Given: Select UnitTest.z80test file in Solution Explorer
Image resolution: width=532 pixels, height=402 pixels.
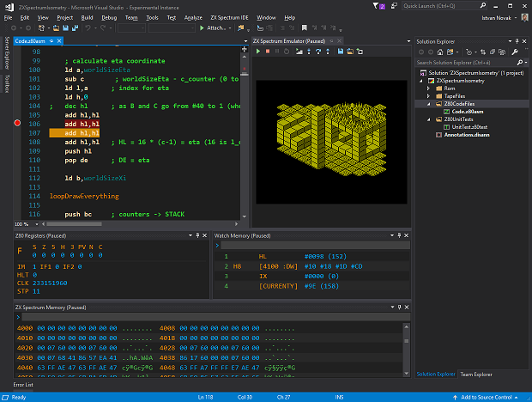Looking at the screenshot, I should pos(469,126).
